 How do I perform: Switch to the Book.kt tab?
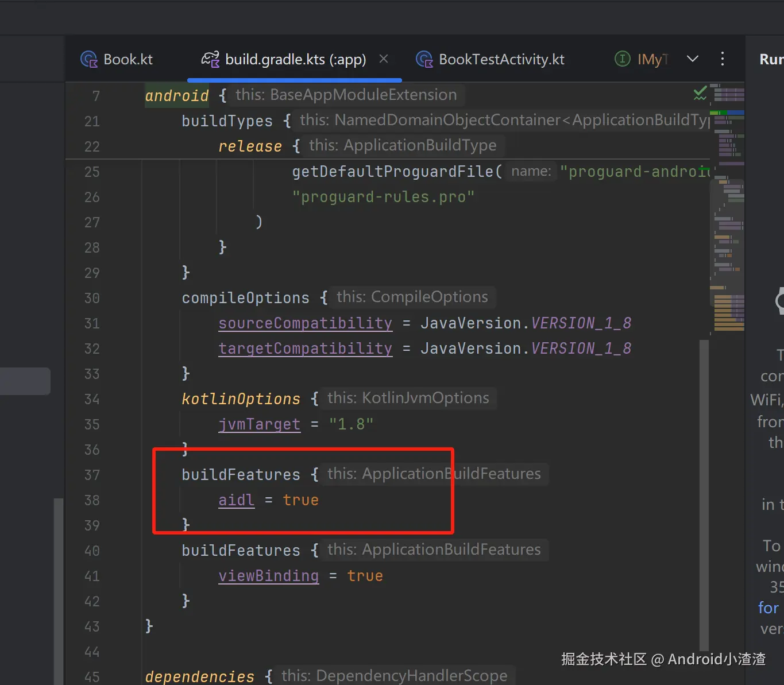(x=117, y=59)
